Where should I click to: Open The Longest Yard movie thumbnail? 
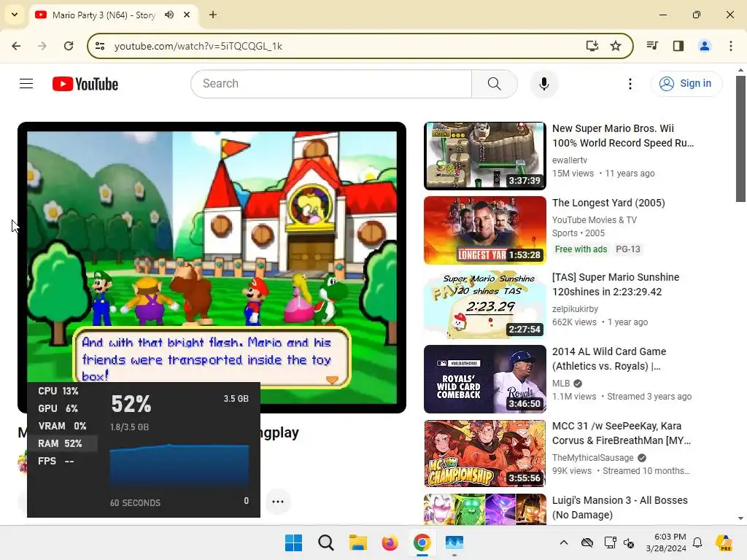click(x=484, y=230)
